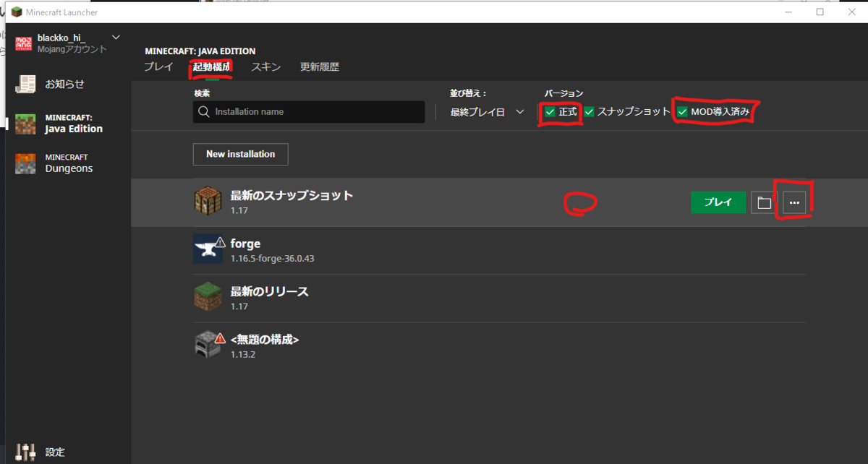Maximize the Minecraft Launcher window
The height and width of the screenshot is (464, 868).
click(820, 12)
